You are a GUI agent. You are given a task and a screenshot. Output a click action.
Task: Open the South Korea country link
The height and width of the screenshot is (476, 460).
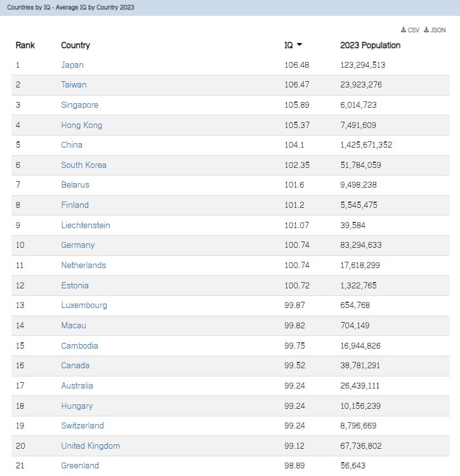[x=84, y=165]
